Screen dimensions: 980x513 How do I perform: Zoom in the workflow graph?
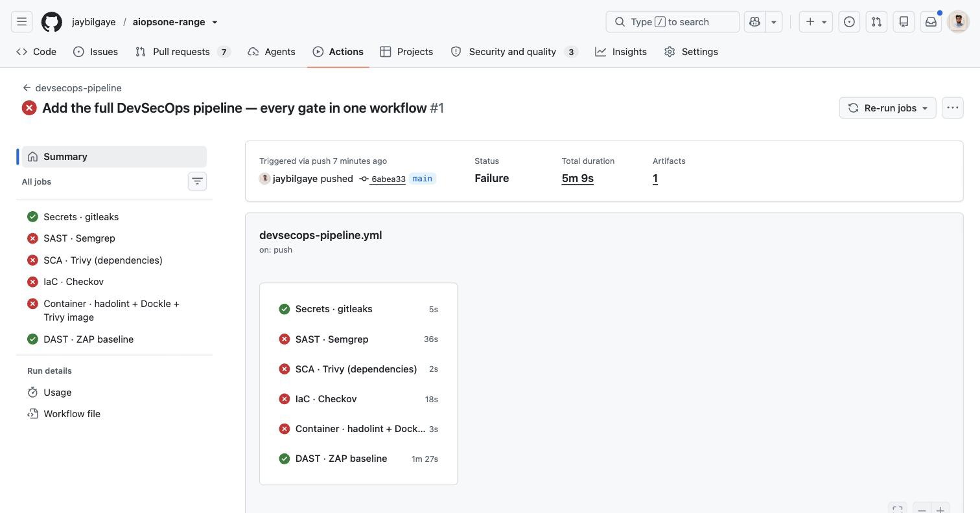[940, 510]
